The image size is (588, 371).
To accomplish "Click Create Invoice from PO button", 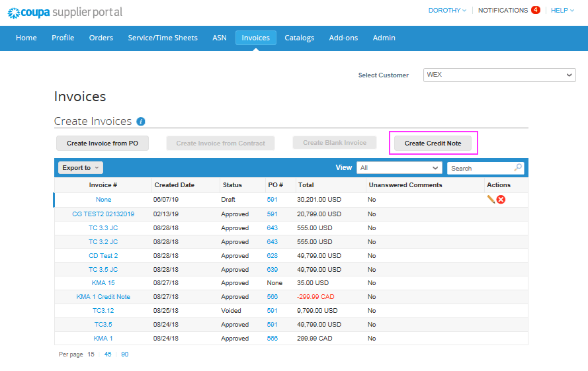I will point(103,144).
